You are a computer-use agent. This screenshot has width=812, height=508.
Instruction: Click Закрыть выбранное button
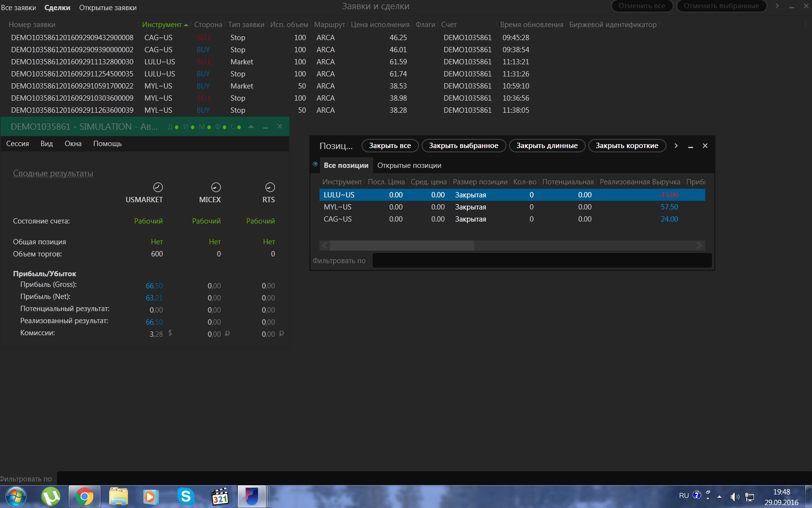[x=464, y=146]
